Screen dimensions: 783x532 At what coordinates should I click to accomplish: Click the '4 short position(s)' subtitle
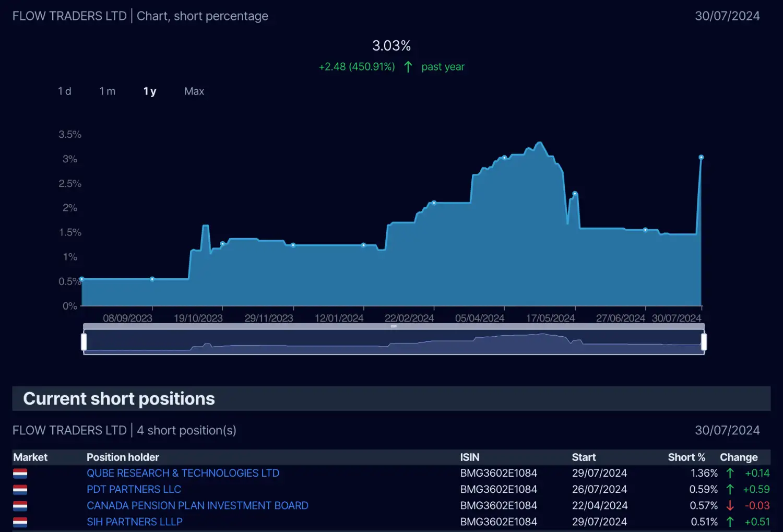coord(187,430)
